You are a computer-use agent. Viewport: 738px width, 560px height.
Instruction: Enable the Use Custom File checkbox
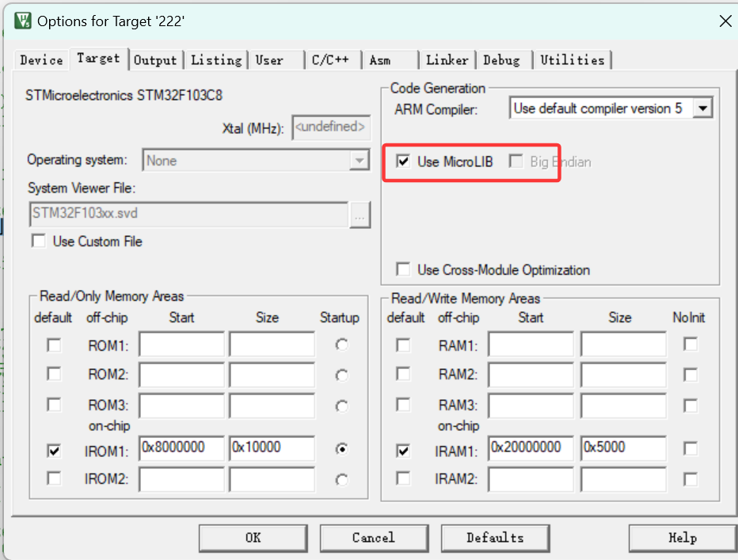coord(39,241)
